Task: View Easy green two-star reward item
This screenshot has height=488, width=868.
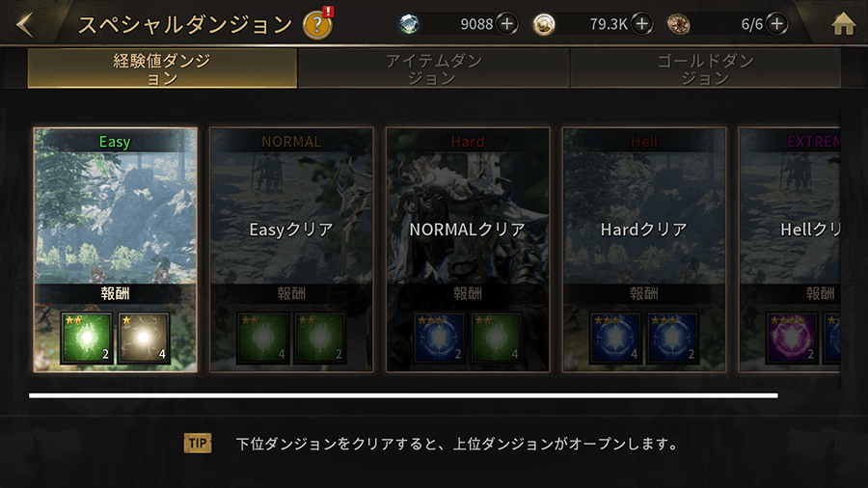Action: (x=87, y=339)
